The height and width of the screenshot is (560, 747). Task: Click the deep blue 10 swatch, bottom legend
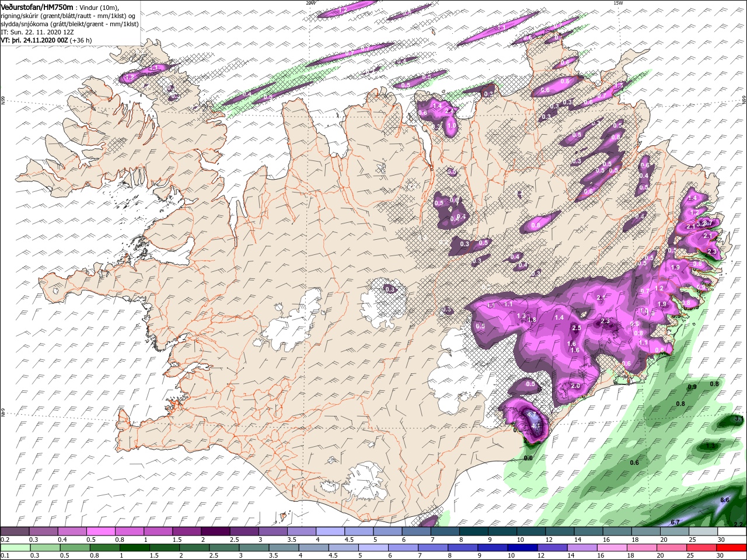523,548
